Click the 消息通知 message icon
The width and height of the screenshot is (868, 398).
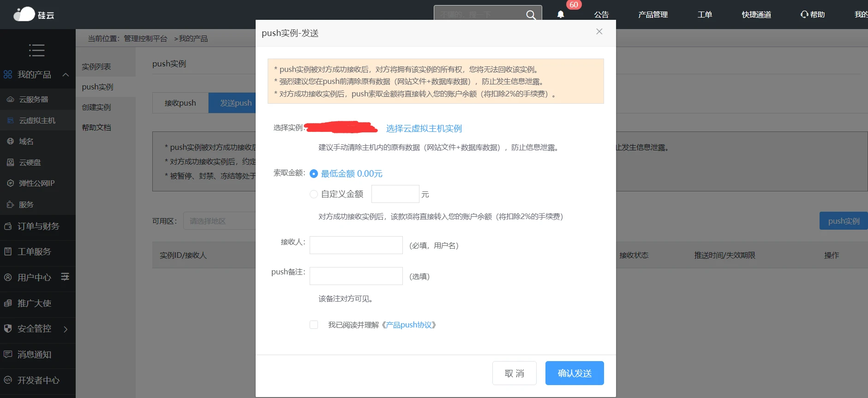(x=8, y=354)
